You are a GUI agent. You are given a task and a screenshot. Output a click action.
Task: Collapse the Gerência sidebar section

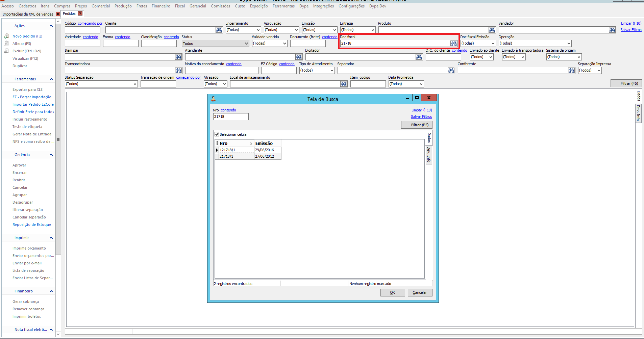(x=51, y=155)
